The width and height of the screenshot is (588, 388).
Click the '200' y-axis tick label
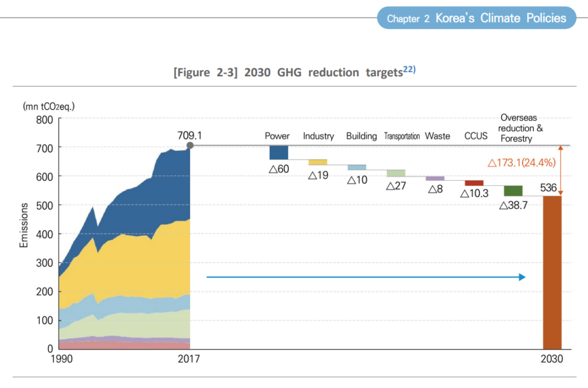click(45, 292)
